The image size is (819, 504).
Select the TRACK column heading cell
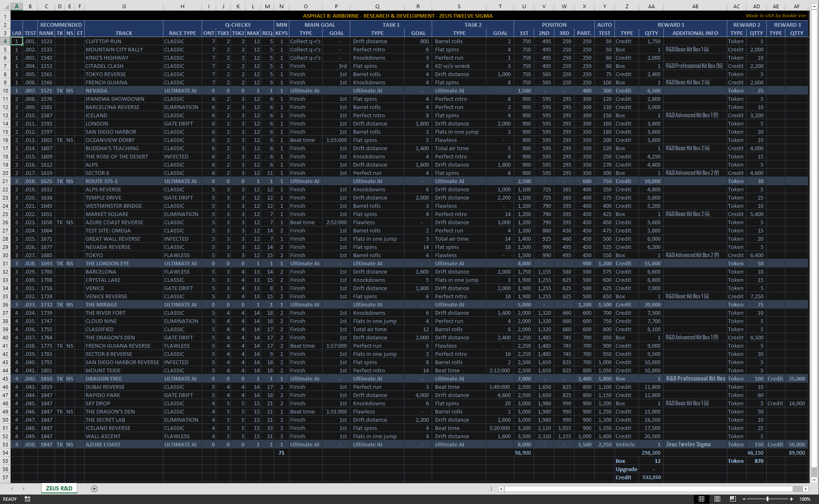click(x=124, y=33)
